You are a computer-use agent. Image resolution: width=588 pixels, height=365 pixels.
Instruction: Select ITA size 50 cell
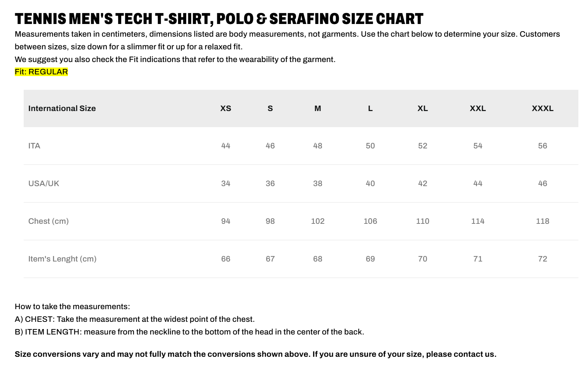pos(370,146)
